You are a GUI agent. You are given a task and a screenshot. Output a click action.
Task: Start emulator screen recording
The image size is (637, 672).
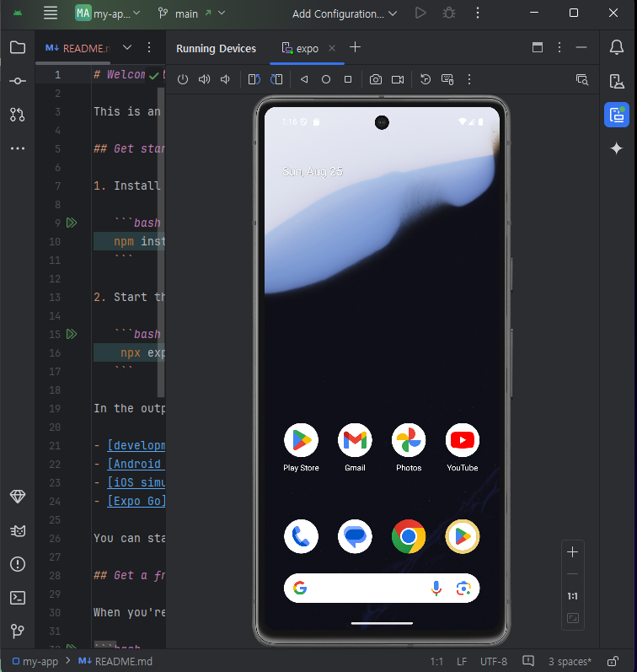pos(398,79)
